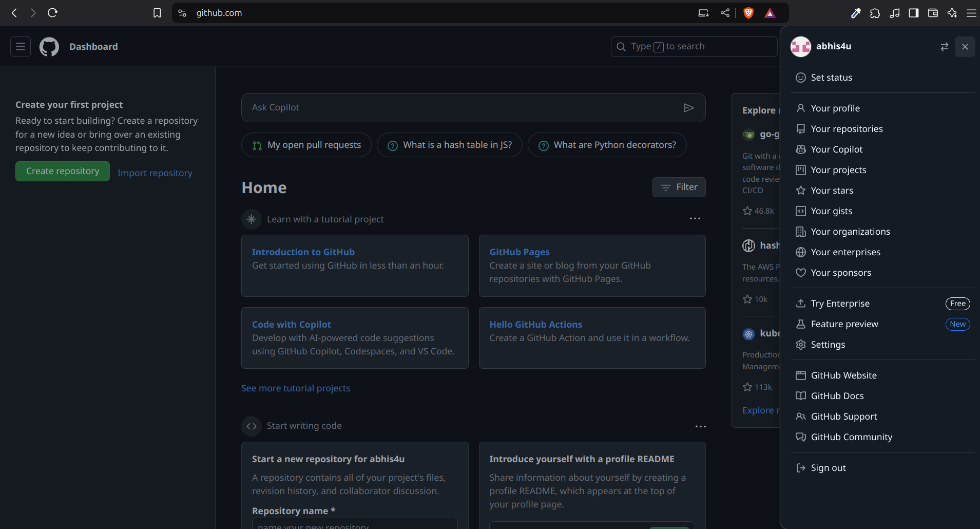Open GitHub Website menu item
This screenshot has height=529, width=980.
click(883, 375)
